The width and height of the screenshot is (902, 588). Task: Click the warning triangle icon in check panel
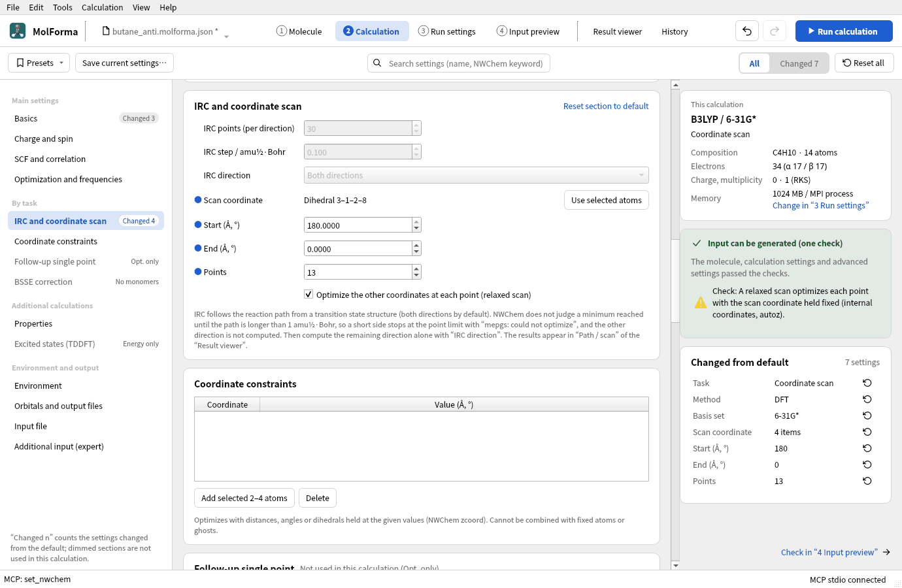point(701,302)
